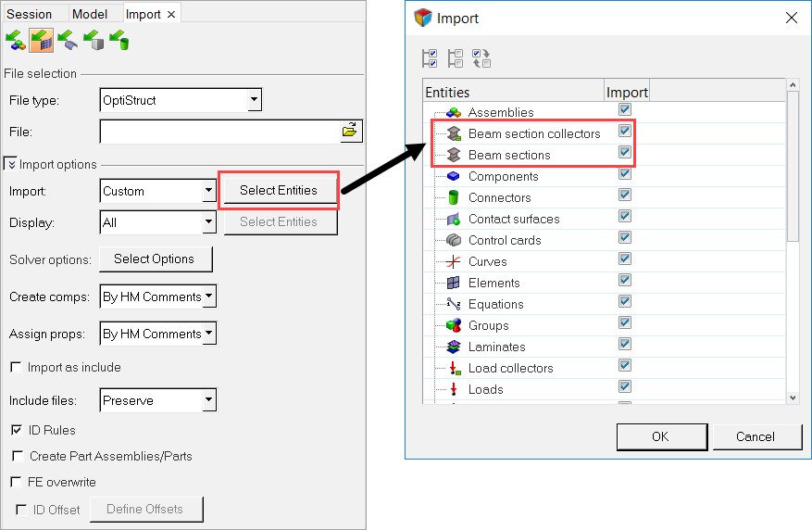Click the Loads red arrow icon

coord(454,389)
